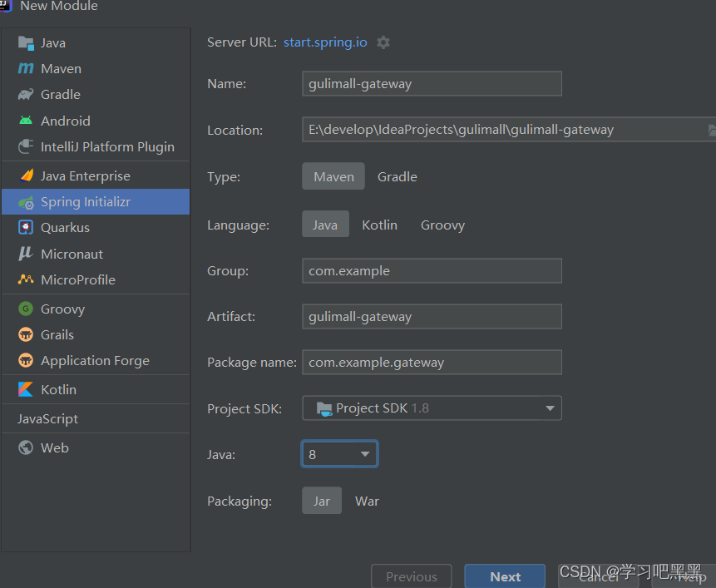Click the Gradle elephant icon
This screenshot has height=588, width=716.
26,95
